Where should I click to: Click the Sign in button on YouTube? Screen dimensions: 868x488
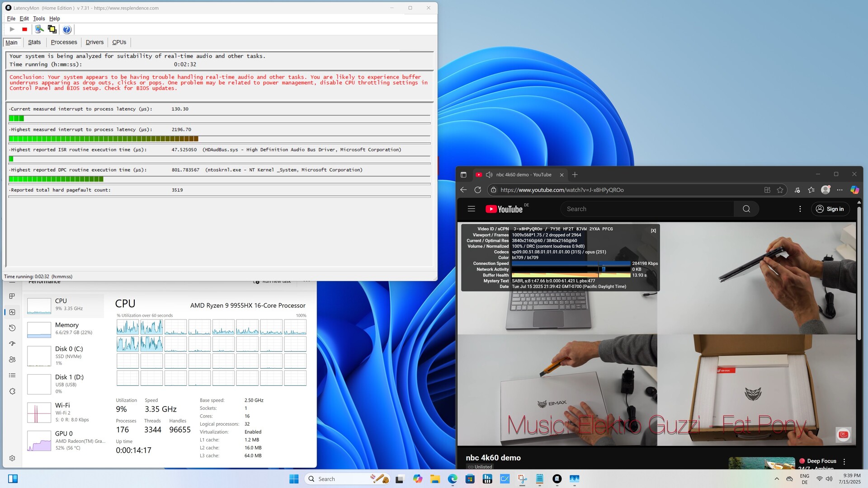(830, 209)
